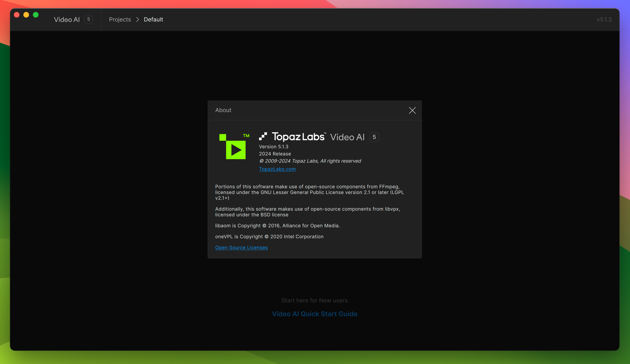Click the red window close button
This screenshot has height=364, width=630.
17,15
